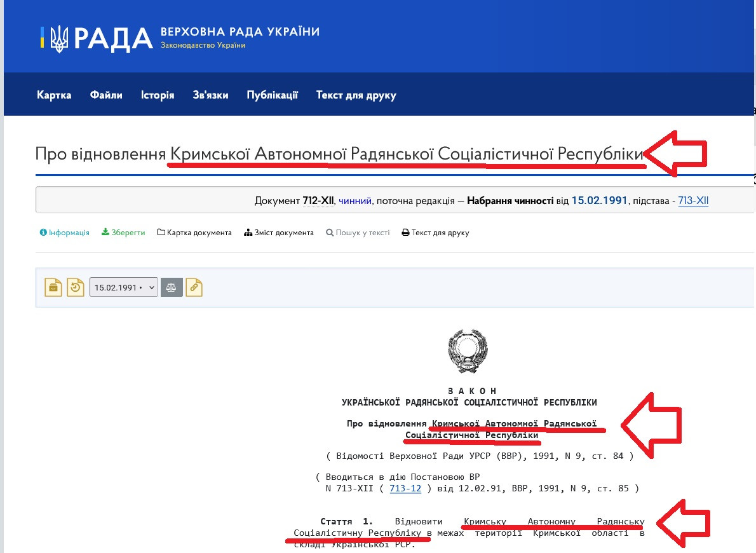Click the document history clock icon

coord(75,287)
